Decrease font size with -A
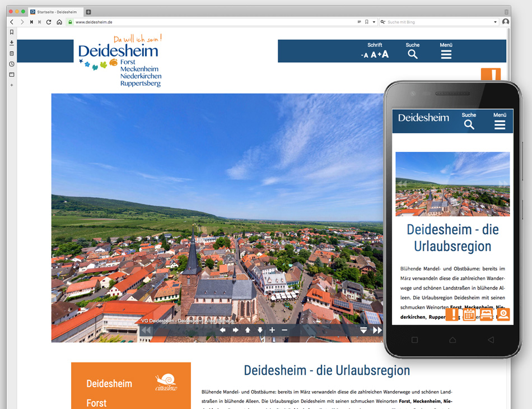Viewport: 532px width, 409px height. click(365, 55)
